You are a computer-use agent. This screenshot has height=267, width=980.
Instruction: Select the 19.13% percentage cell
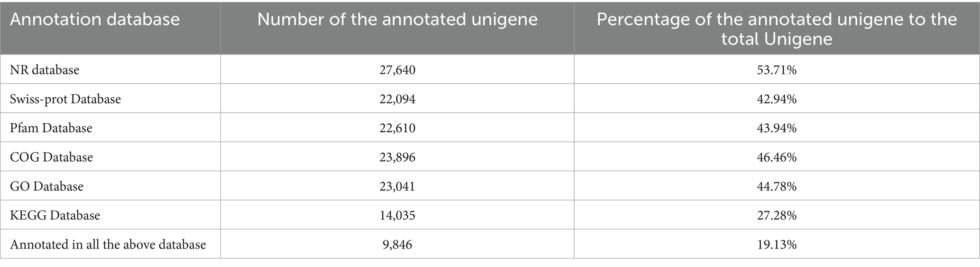coord(777,245)
